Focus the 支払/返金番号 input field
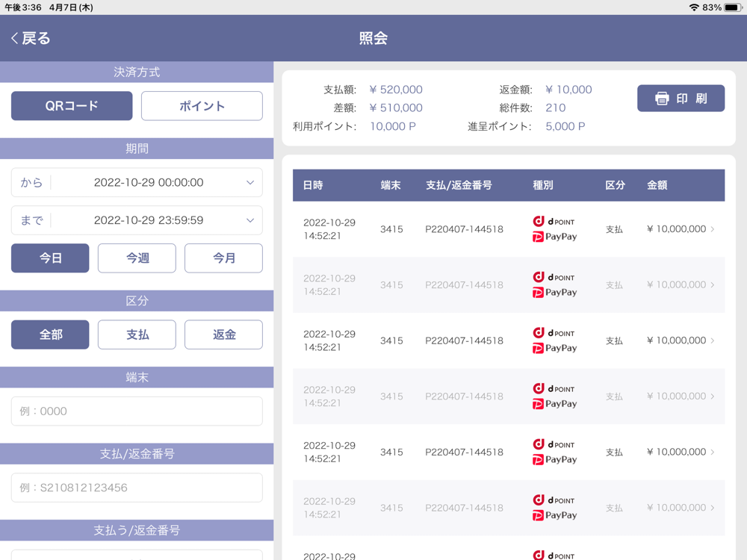Image resolution: width=747 pixels, height=560 pixels. click(x=137, y=488)
